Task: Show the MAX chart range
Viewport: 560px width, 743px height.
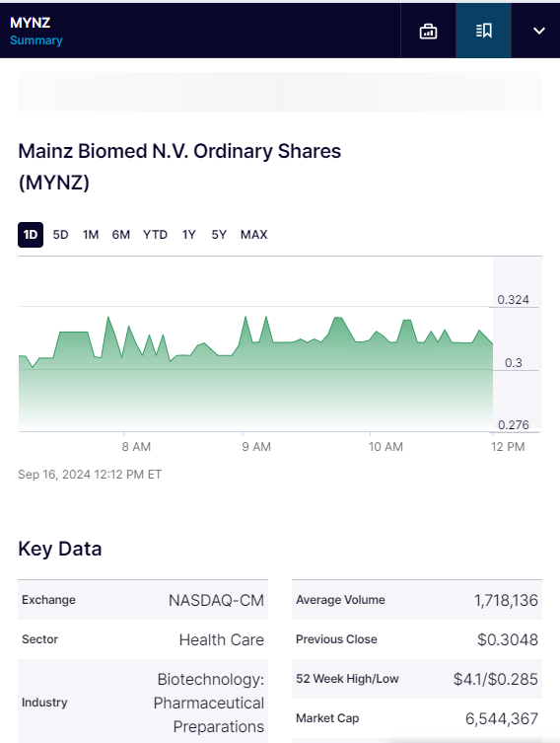Action: pyautogui.click(x=253, y=235)
